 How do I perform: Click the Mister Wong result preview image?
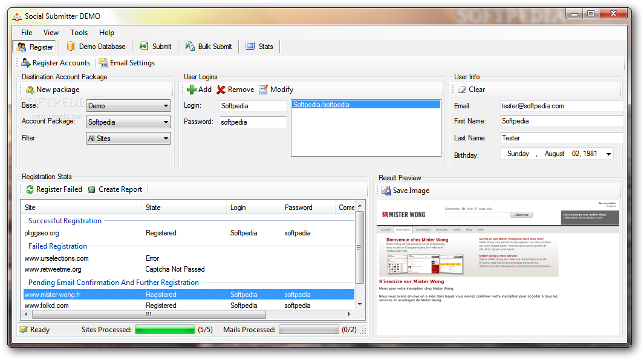coord(498,268)
